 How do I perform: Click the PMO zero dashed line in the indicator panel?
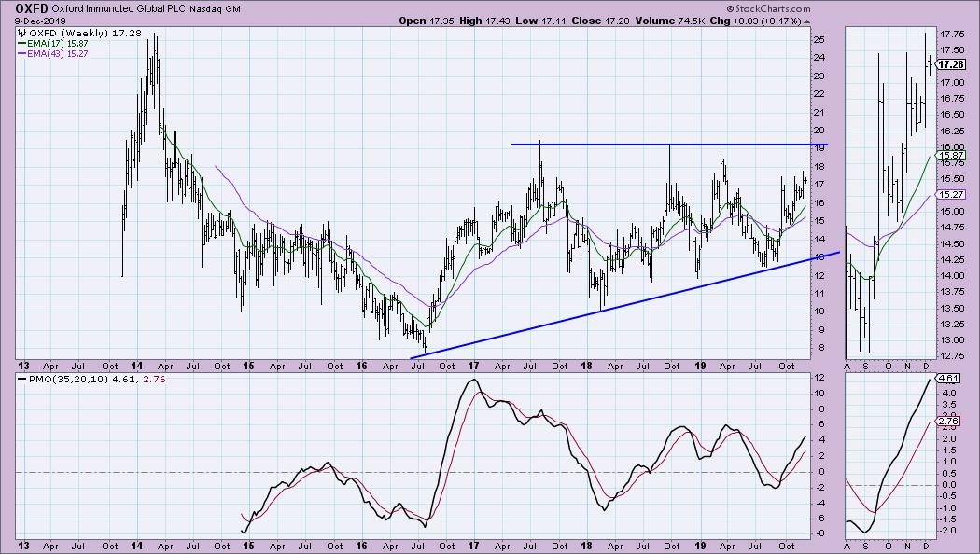tap(413, 472)
